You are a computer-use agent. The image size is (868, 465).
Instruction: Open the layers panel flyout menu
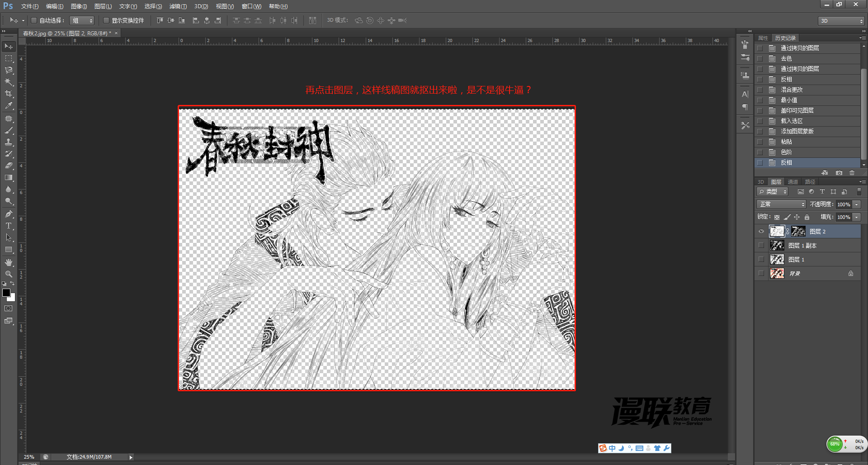(863, 182)
